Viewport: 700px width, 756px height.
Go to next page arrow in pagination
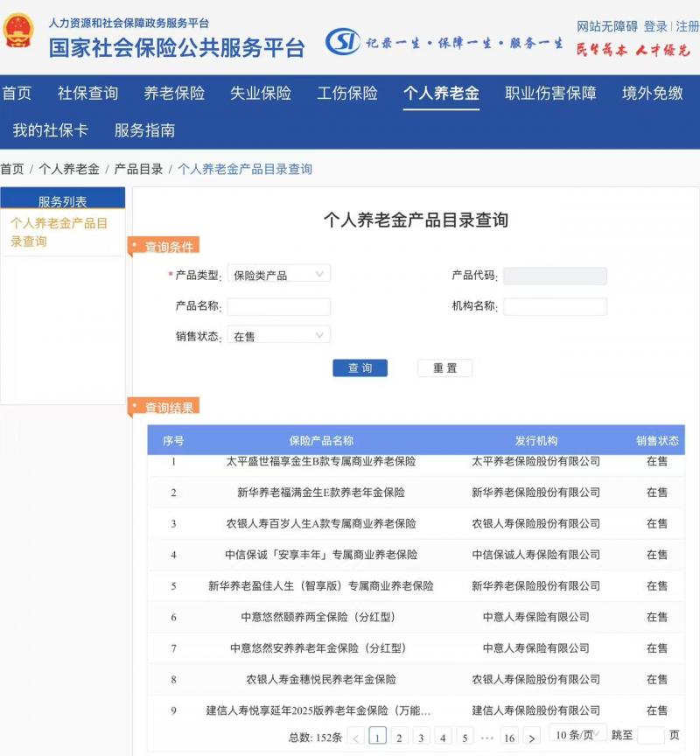click(532, 738)
